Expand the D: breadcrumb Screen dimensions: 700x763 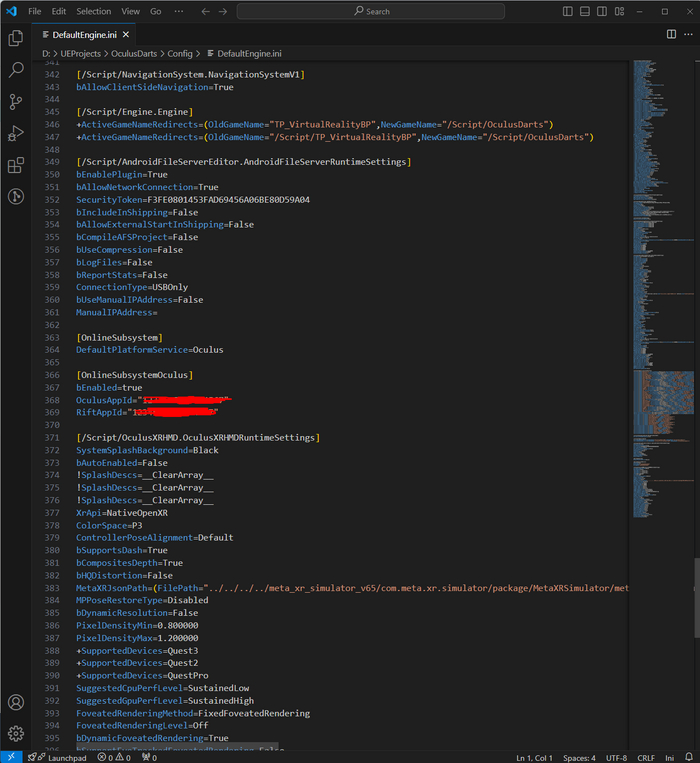click(x=46, y=54)
